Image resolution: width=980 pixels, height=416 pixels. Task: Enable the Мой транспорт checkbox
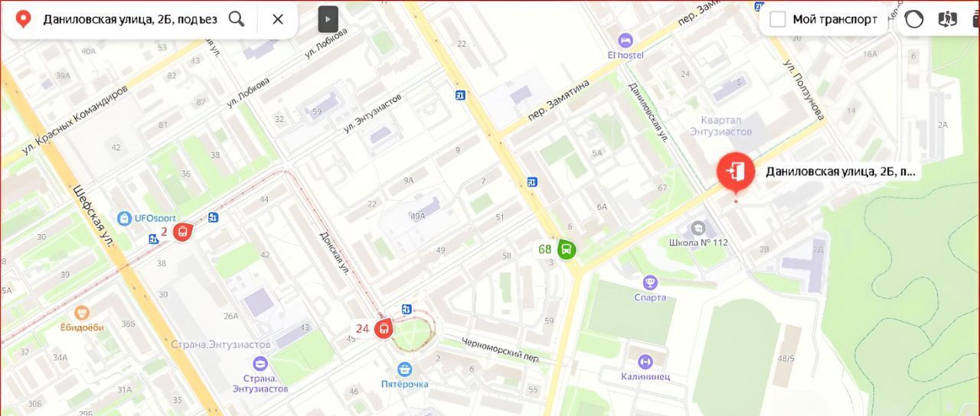tap(778, 19)
